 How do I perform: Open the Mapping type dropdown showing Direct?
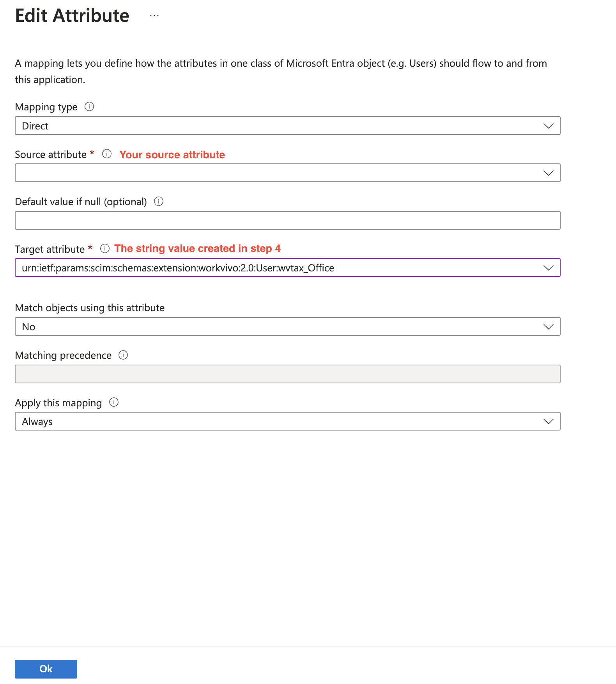pyautogui.click(x=288, y=126)
